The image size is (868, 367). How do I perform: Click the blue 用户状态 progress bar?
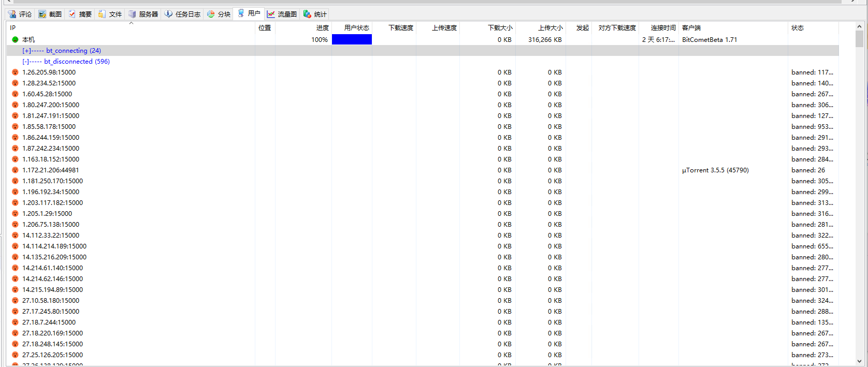point(352,39)
